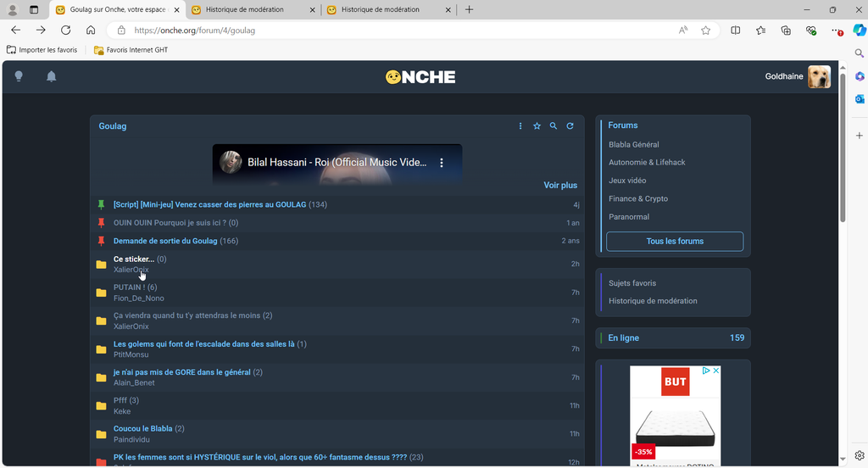
Task: Toggle the lightbulb theme icon
Action: [19, 76]
